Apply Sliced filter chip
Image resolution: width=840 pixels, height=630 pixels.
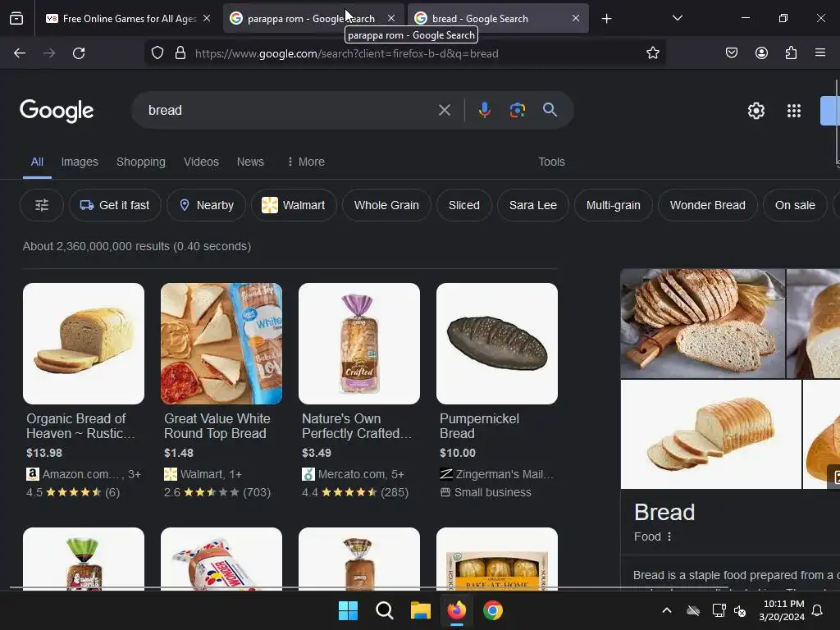click(x=464, y=205)
